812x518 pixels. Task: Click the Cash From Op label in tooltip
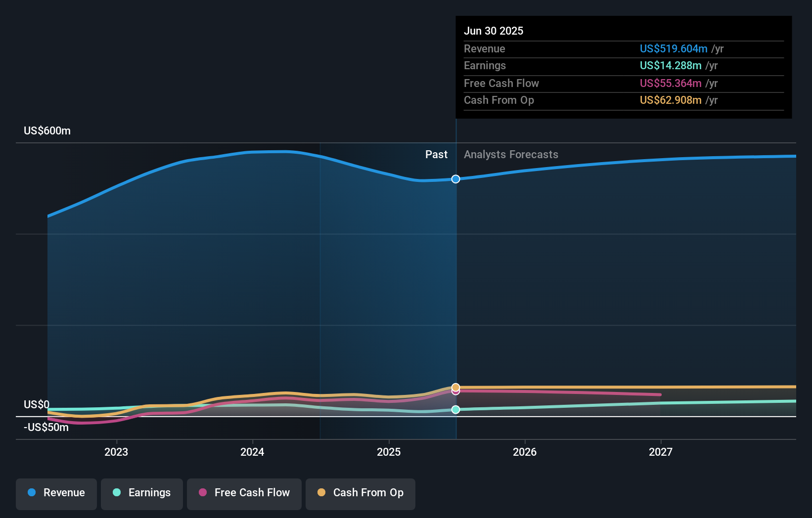(x=499, y=100)
